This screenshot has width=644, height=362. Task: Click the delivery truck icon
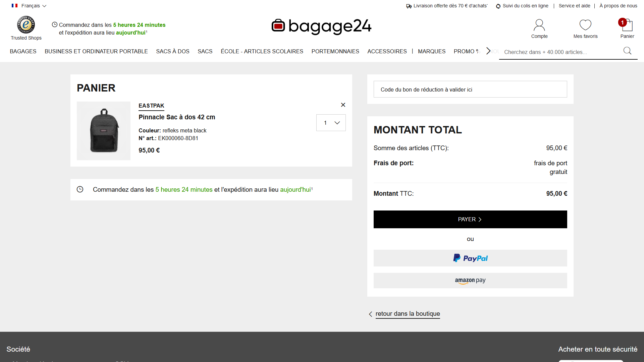click(x=409, y=6)
